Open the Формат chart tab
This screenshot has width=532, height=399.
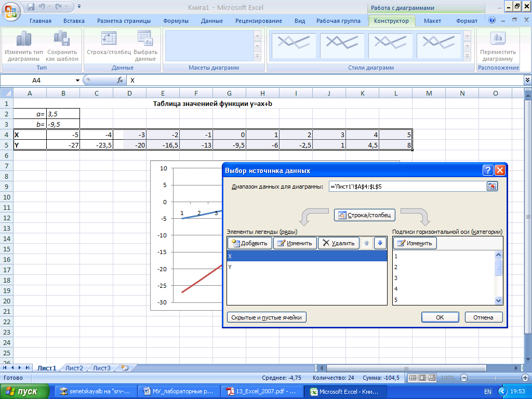tap(467, 21)
